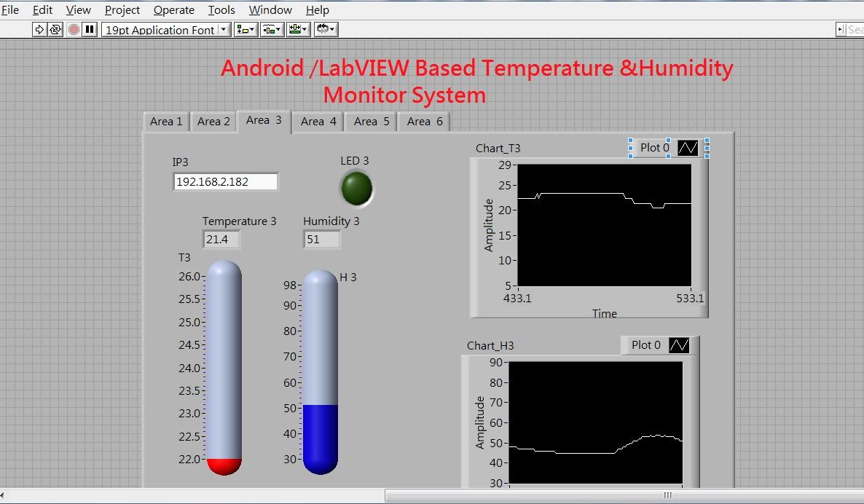Open the Operate menu
This screenshot has width=864, height=504.
click(173, 10)
